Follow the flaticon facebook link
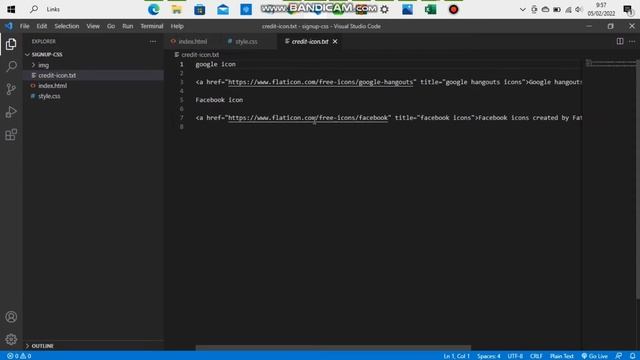The height and width of the screenshot is (360, 640). click(x=308, y=118)
